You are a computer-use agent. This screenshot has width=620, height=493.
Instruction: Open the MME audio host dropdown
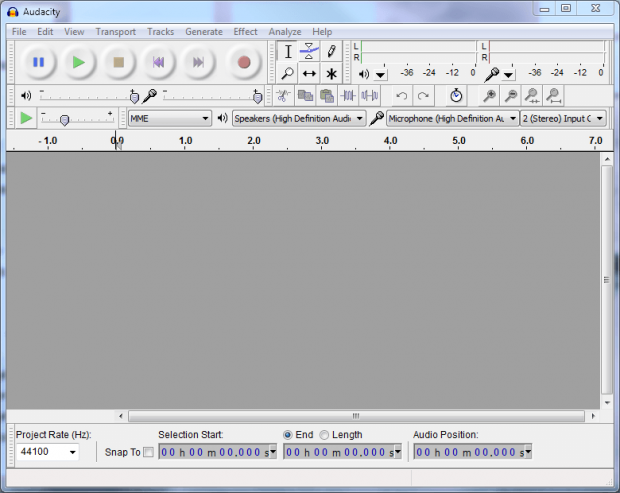pyautogui.click(x=170, y=118)
